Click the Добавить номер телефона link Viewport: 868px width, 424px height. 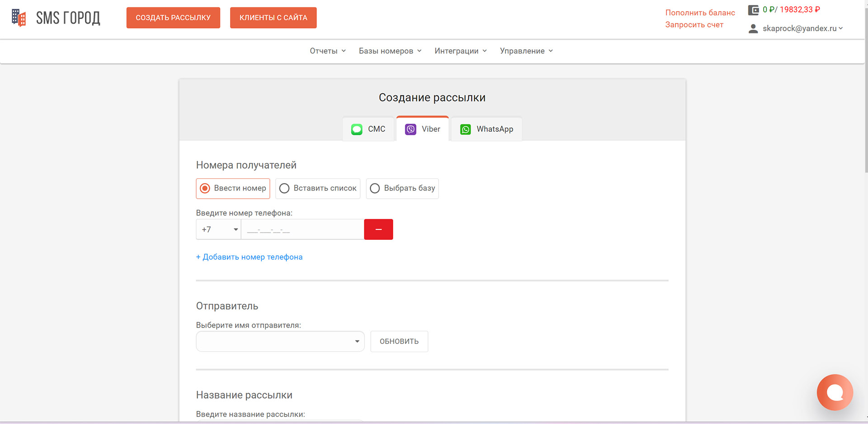[x=249, y=257]
